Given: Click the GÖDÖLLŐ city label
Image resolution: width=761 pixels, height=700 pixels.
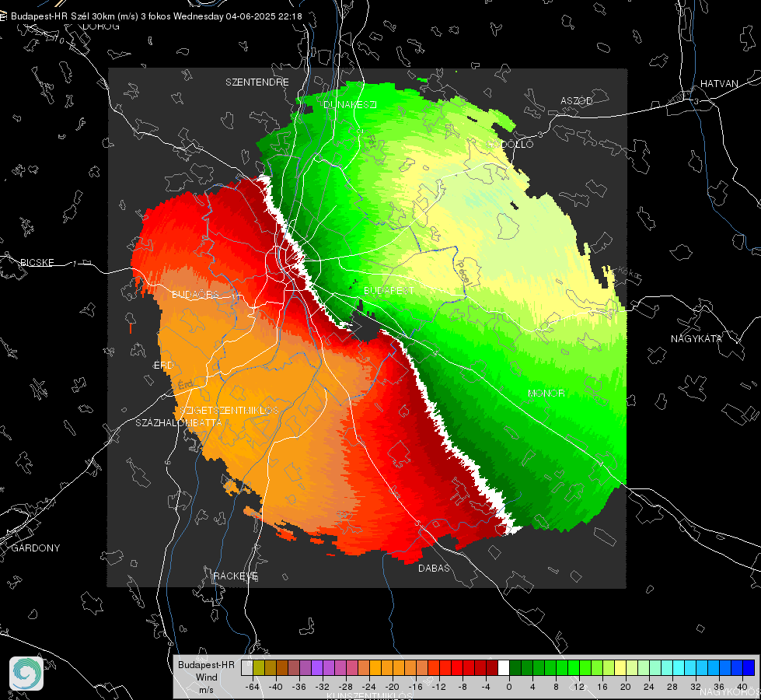Looking at the screenshot, I should (510, 144).
